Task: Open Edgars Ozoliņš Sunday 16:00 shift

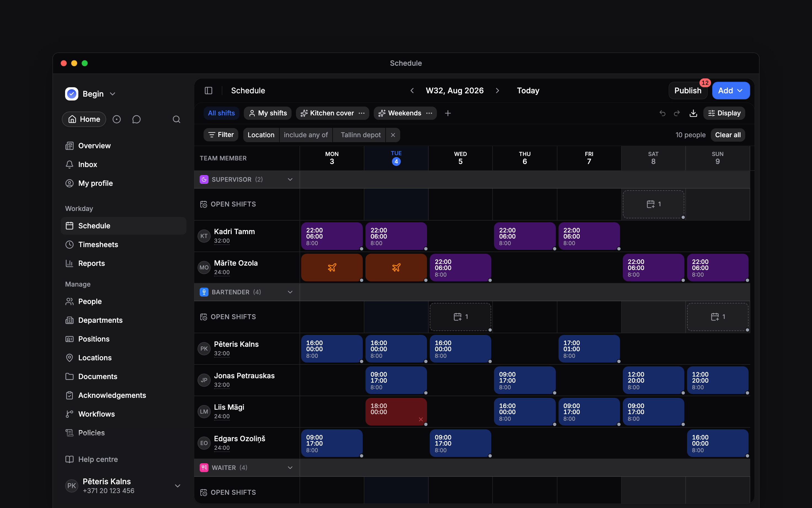Action: point(718,443)
